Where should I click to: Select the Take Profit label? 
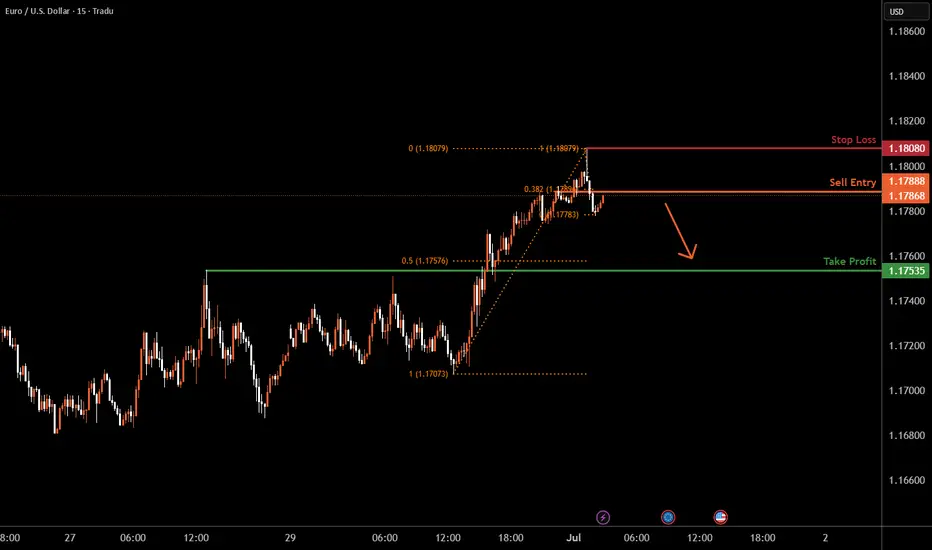pos(849,262)
